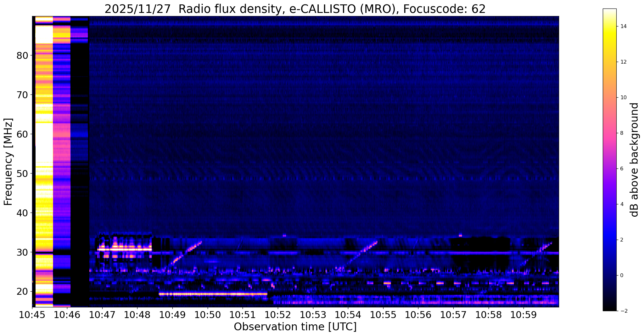This screenshot has height=336, width=644.
Task: Click the bright 31 MHz band near 10:47
Action: coord(125,249)
